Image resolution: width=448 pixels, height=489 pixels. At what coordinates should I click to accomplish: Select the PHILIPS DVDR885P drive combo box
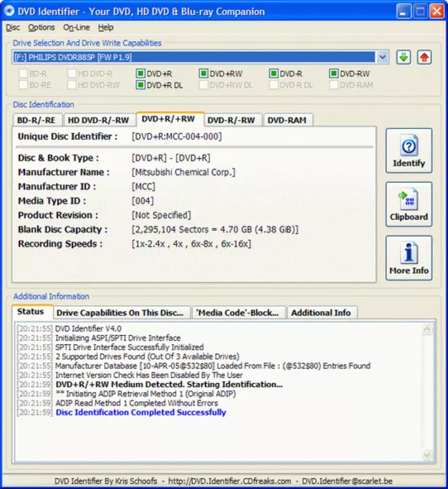point(200,57)
